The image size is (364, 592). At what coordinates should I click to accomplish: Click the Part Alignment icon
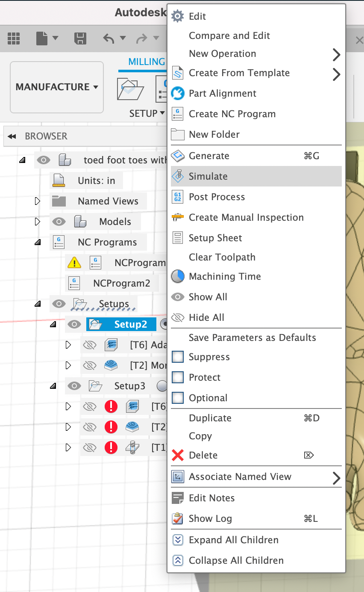point(178,93)
